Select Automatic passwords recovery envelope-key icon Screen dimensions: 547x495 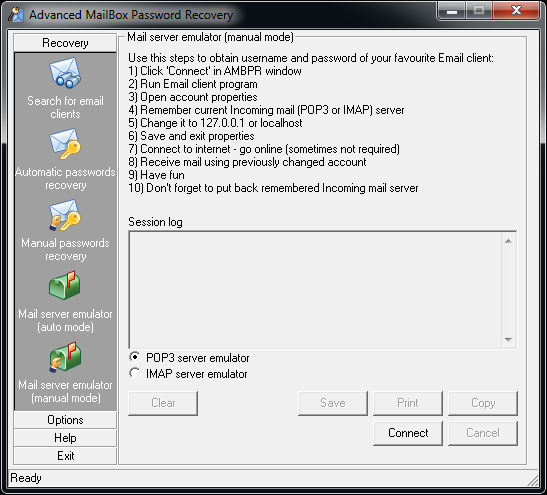pos(65,144)
